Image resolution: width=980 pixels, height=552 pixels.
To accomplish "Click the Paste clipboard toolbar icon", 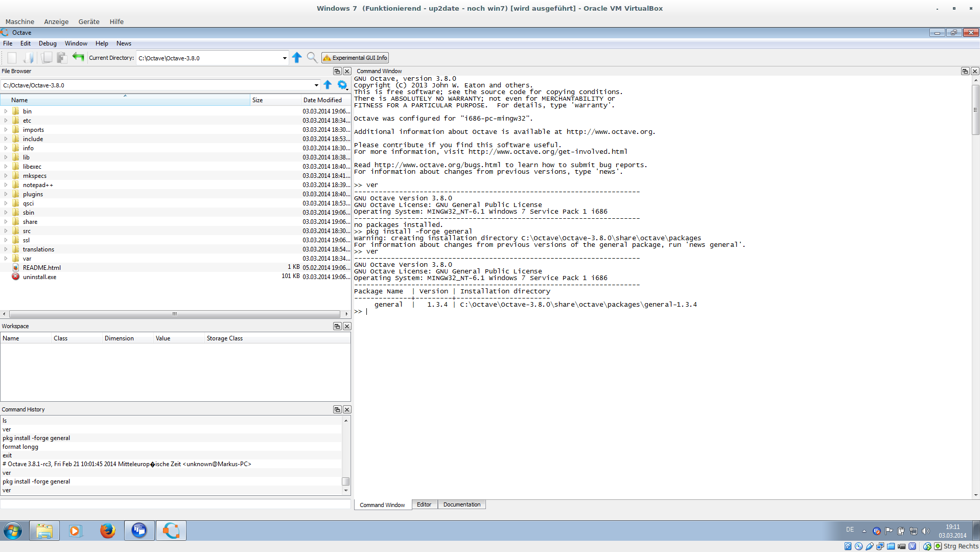I will pyautogui.click(x=62, y=58).
